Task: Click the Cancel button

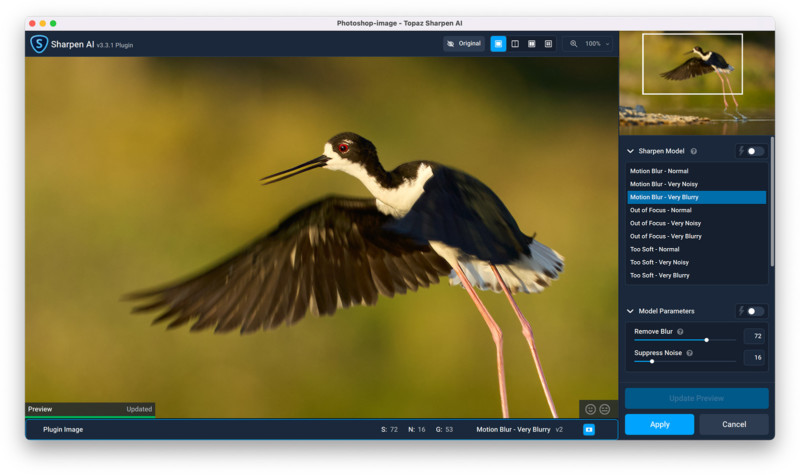Action: click(x=734, y=424)
